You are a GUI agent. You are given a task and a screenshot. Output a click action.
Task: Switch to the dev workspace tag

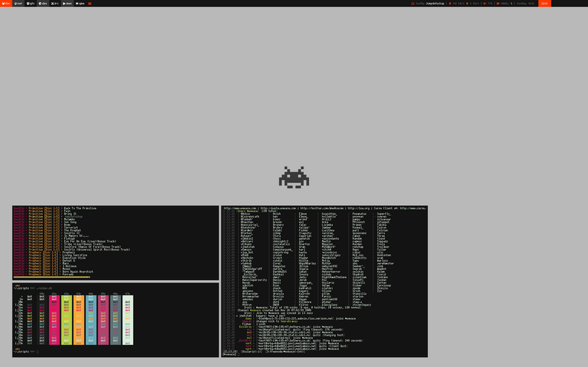point(43,3)
